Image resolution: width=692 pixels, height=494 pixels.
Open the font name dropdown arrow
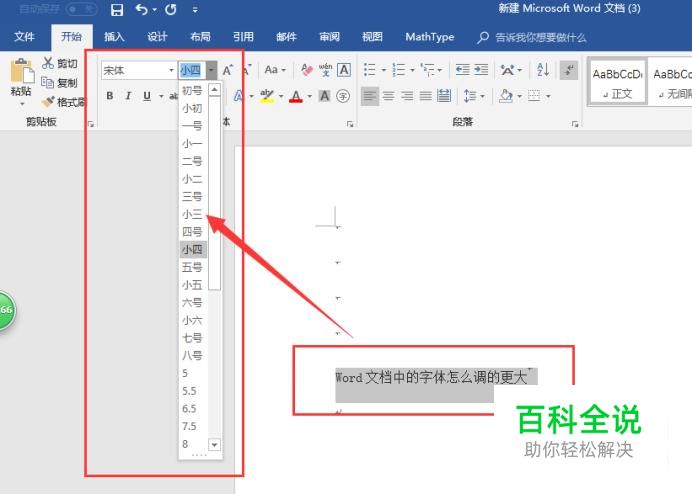pyautogui.click(x=171, y=70)
